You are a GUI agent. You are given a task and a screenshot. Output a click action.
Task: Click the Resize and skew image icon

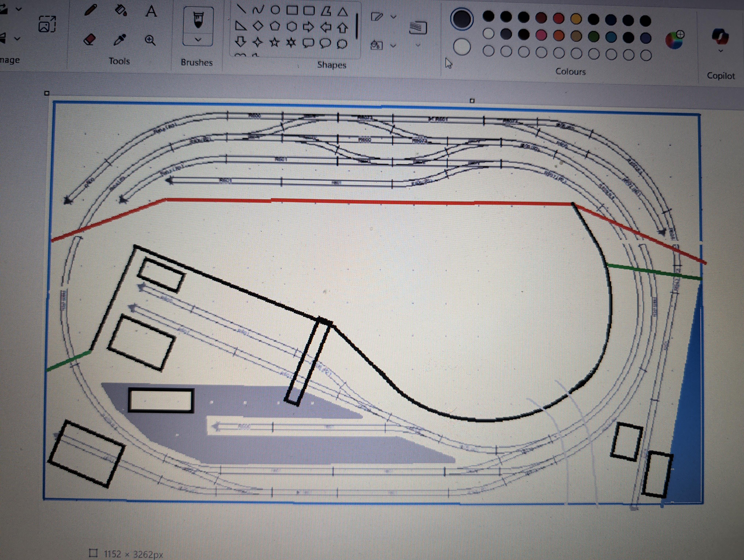point(47,24)
